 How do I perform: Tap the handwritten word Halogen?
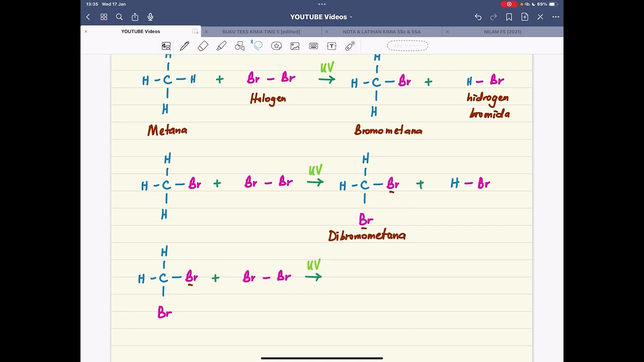(268, 99)
